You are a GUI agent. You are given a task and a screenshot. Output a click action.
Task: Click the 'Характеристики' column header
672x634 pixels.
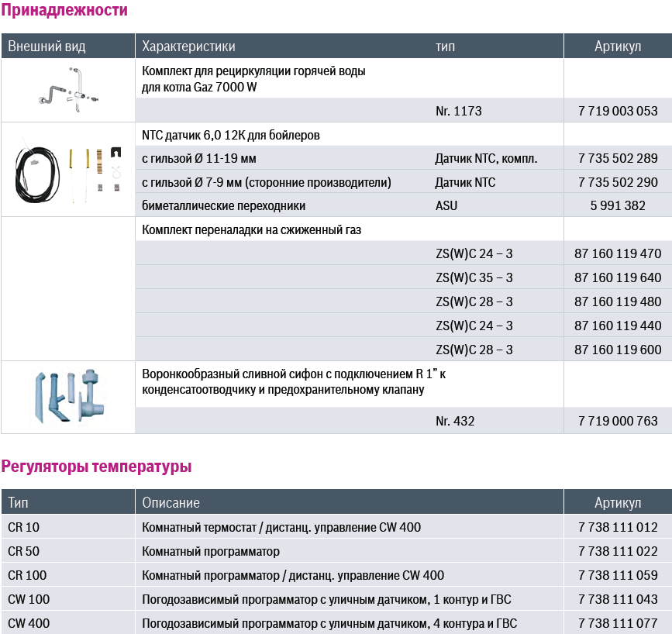coord(188,46)
